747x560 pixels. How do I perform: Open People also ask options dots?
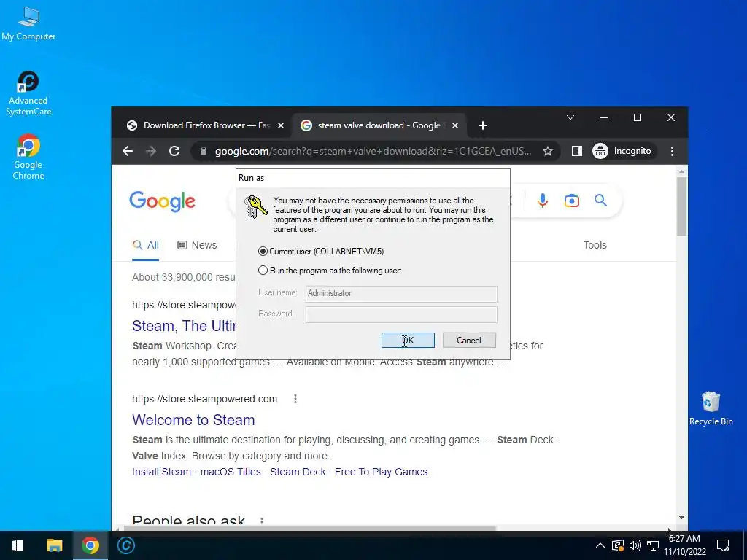coord(262,521)
